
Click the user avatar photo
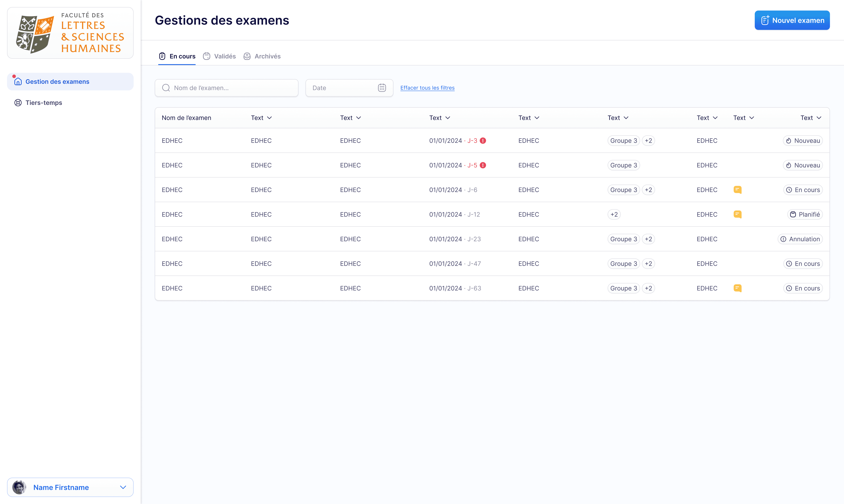pos(19,487)
